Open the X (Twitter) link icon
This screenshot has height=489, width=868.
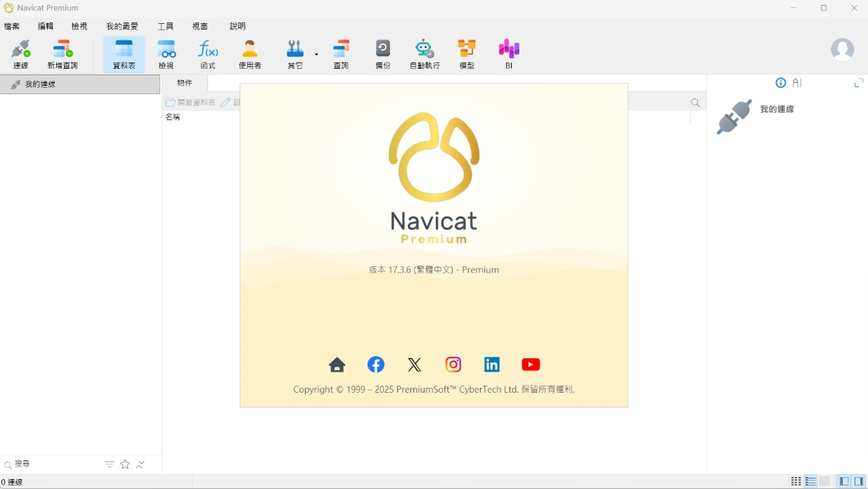tap(415, 365)
